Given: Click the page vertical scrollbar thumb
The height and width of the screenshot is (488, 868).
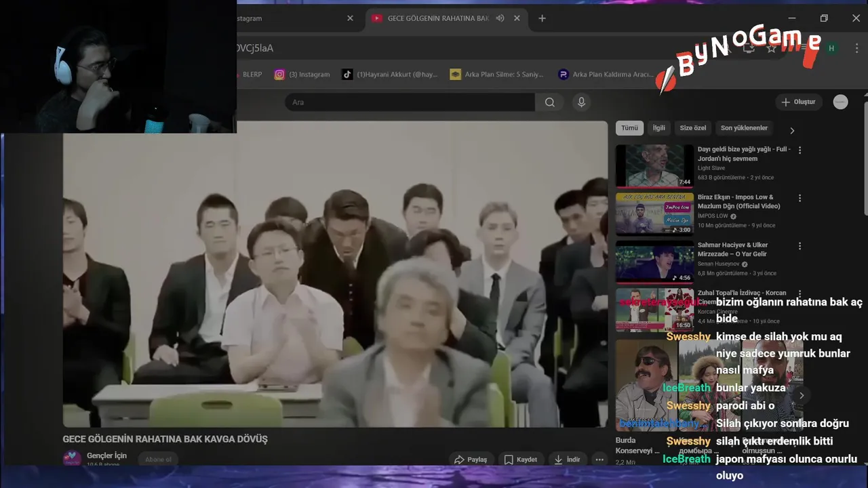Looking at the screenshot, I should 865,159.
